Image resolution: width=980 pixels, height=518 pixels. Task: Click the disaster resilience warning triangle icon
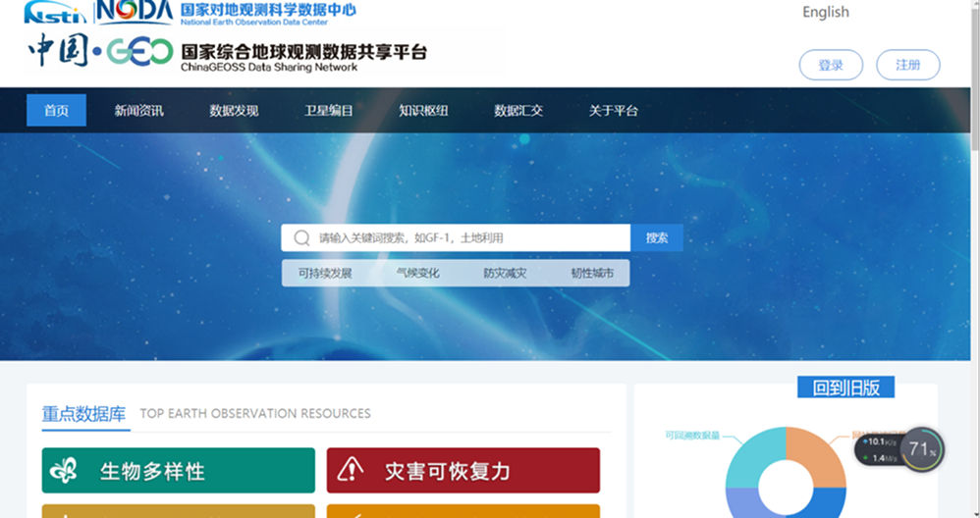(x=350, y=471)
